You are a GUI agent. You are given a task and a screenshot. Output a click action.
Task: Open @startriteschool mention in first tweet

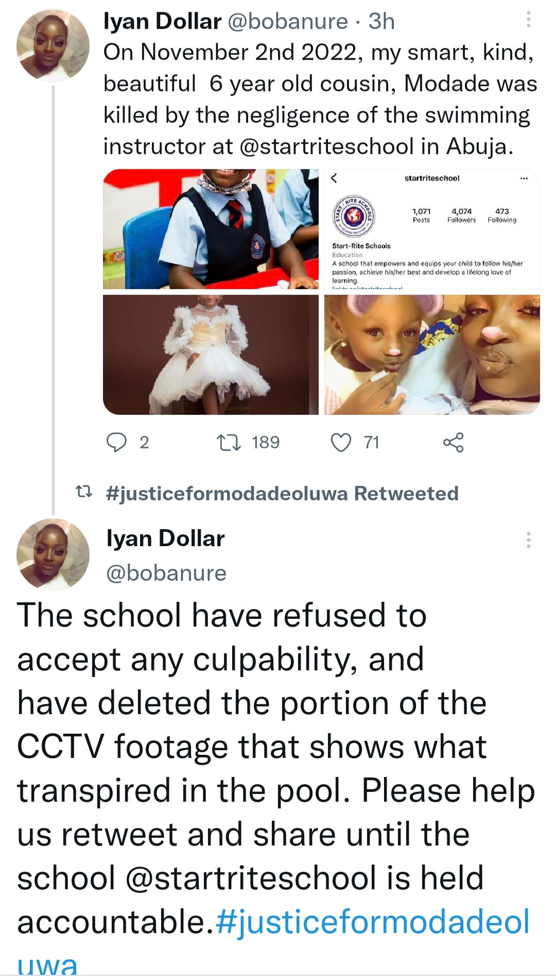coord(326,147)
